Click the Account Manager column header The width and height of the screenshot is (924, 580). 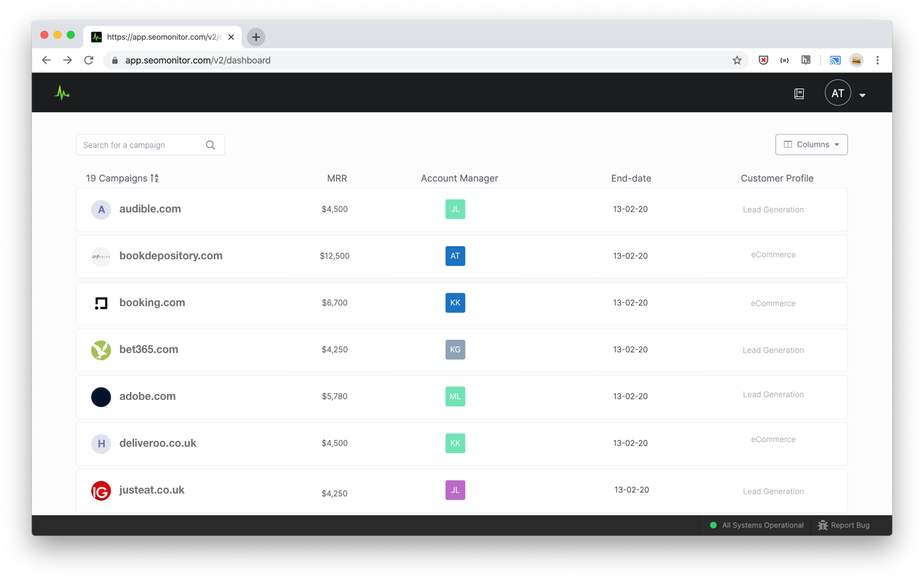point(459,178)
